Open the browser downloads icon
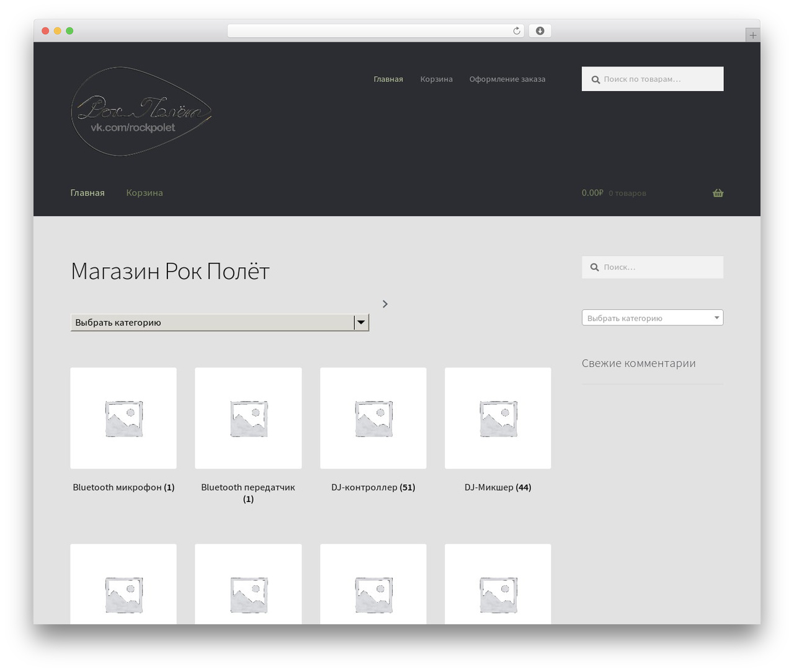 point(540,31)
